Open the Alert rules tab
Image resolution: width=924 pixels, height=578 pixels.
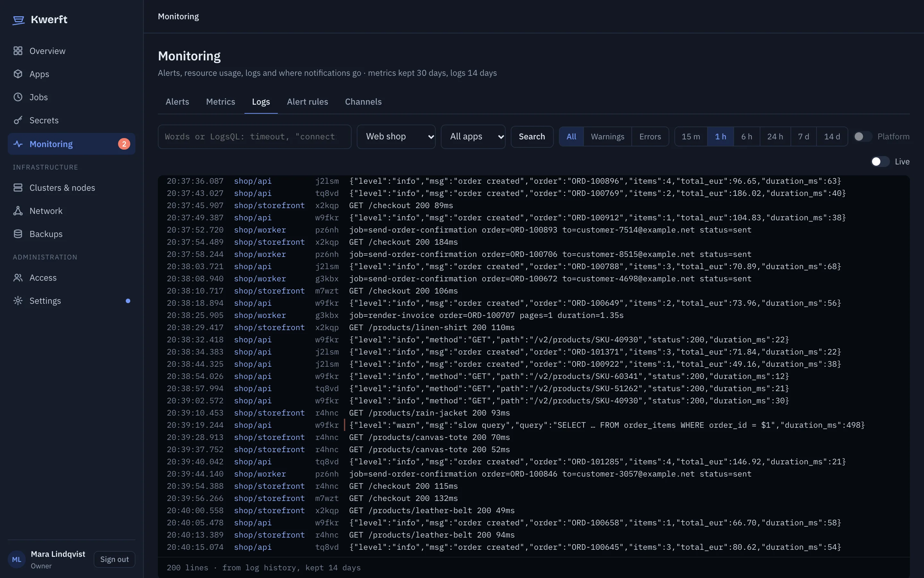coord(307,102)
